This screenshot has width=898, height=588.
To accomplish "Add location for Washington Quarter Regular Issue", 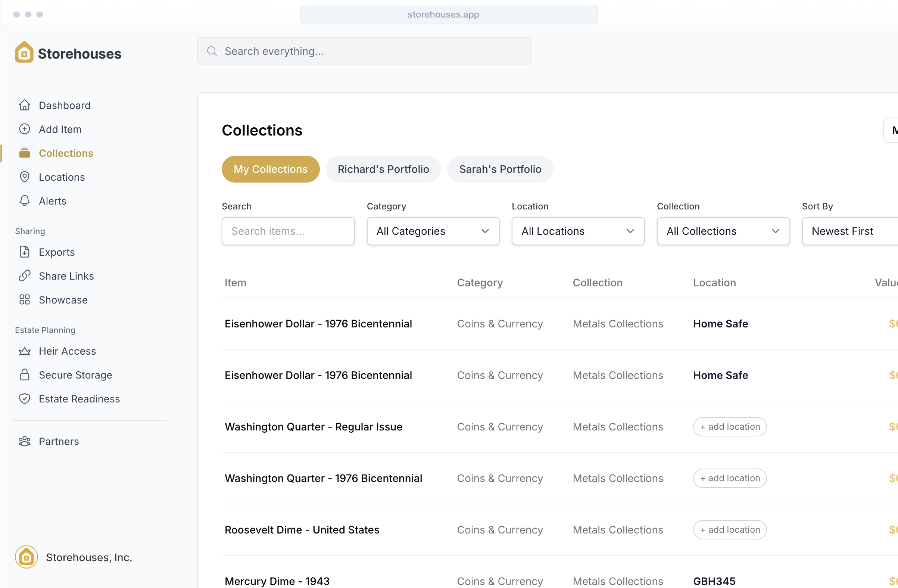I will [729, 426].
